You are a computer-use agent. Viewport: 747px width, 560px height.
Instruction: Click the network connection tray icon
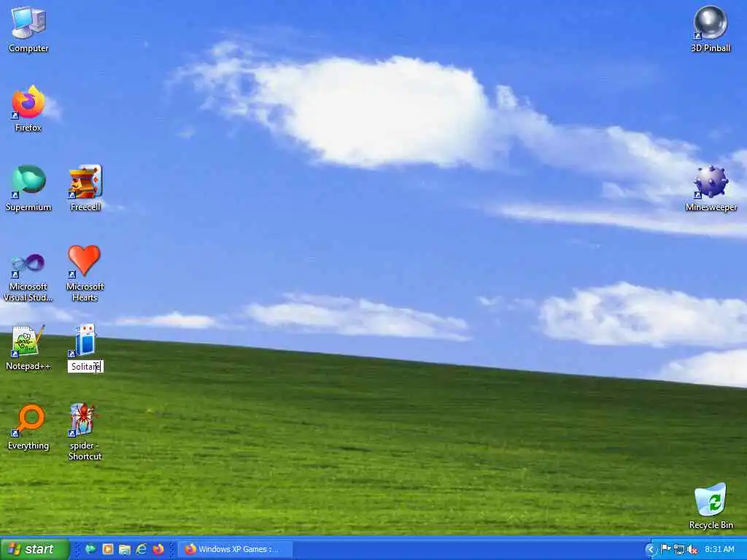(679, 549)
